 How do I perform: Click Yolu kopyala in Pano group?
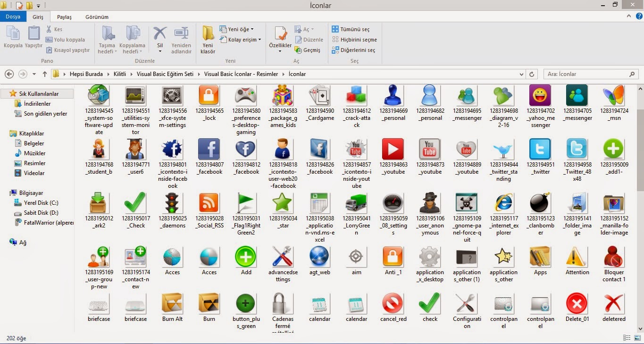(x=65, y=40)
